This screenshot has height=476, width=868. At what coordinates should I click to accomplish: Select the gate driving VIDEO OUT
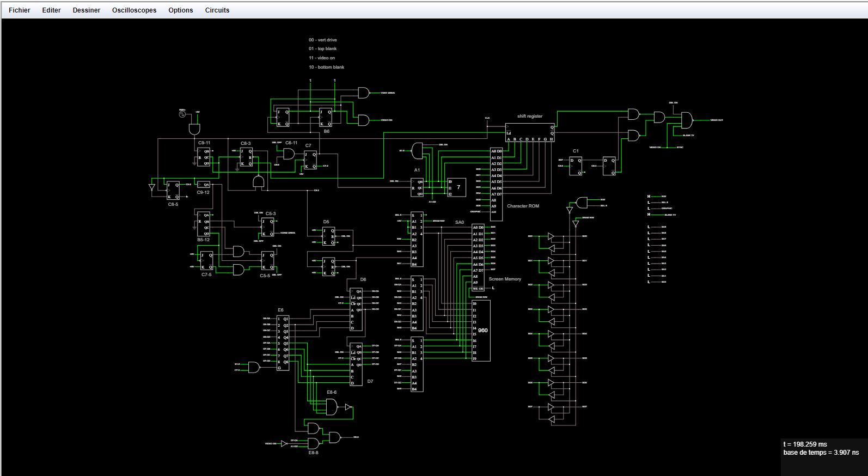(x=687, y=120)
